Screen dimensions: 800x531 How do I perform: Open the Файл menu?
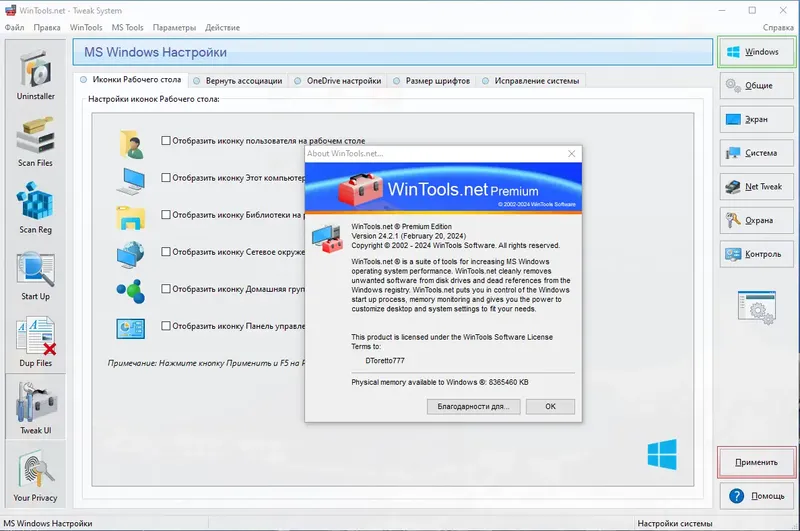[x=14, y=28]
